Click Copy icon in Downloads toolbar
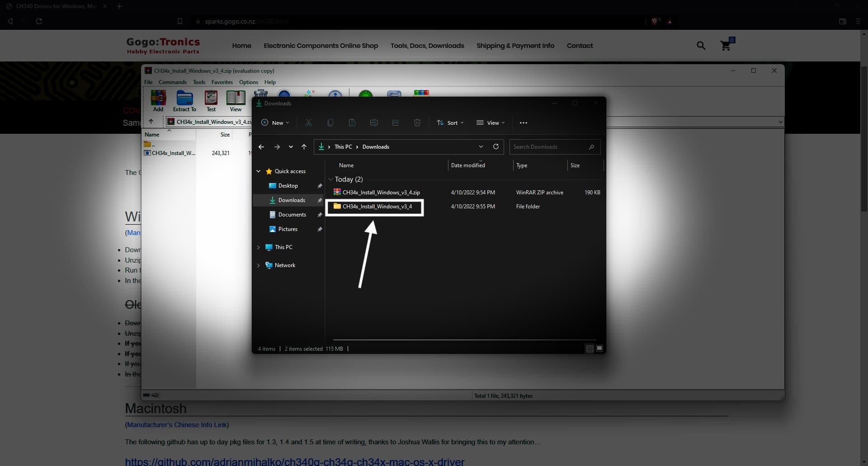 pos(330,122)
